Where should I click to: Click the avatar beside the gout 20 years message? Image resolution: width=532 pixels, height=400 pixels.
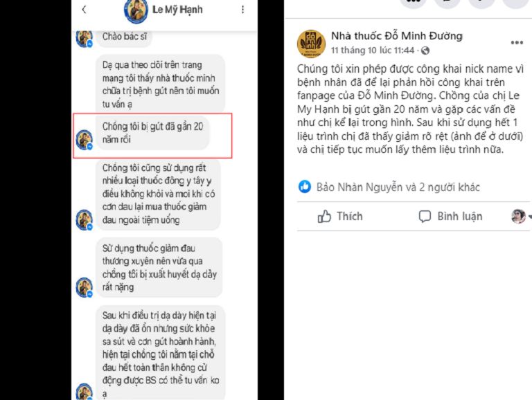pos(84,140)
